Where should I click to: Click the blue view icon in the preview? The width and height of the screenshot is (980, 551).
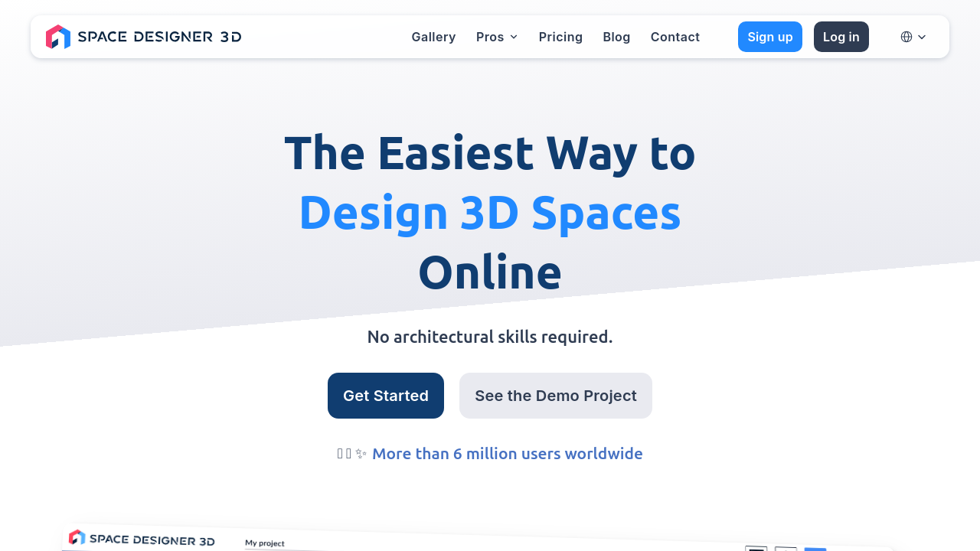click(815, 548)
